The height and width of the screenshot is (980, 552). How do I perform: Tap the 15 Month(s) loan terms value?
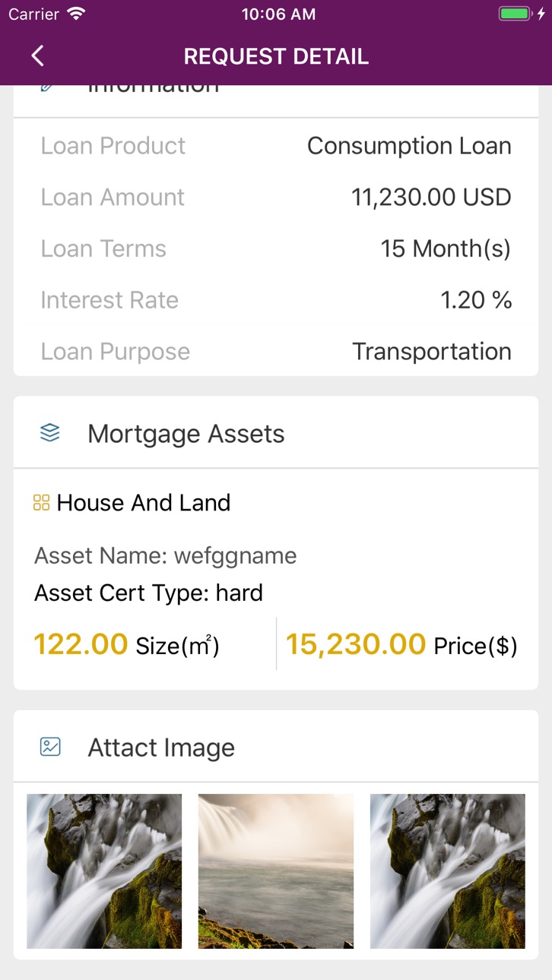click(446, 248)
